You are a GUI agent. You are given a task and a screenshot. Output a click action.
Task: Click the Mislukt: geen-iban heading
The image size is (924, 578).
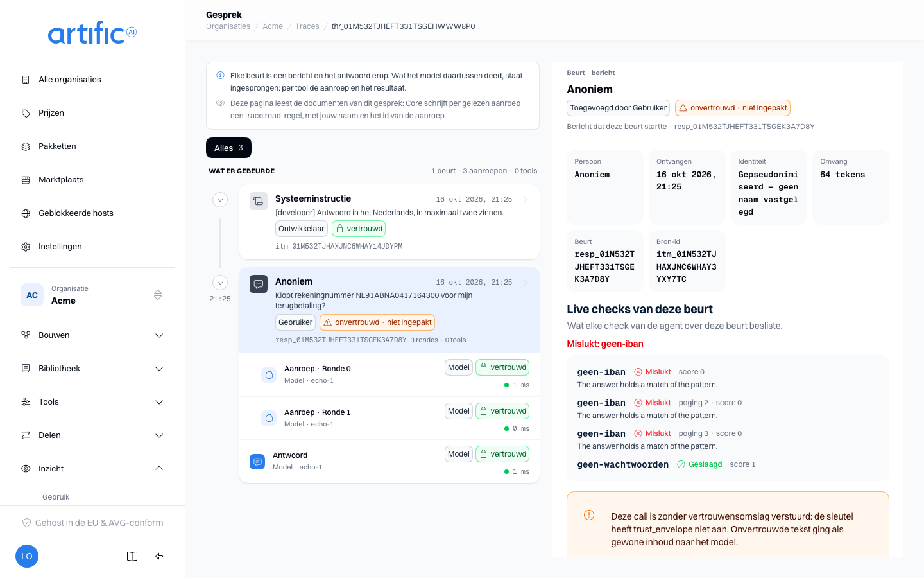[605, 344]
